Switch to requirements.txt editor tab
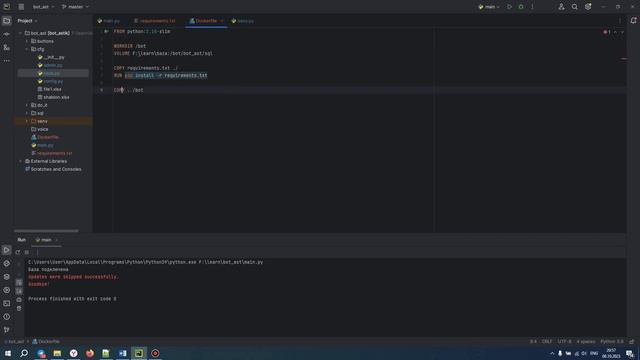 pyautogui.click(x=155, y=21)
